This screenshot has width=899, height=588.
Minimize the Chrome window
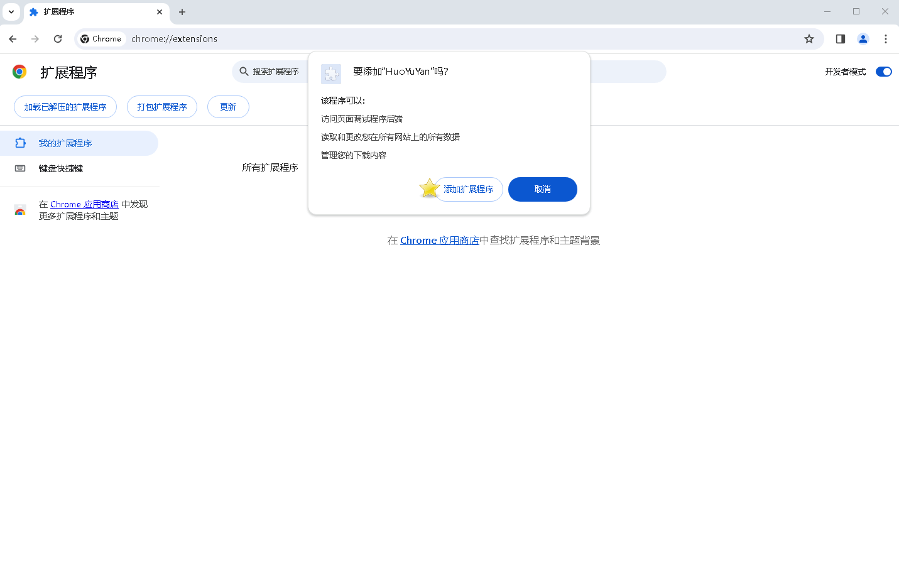[827, 11]
